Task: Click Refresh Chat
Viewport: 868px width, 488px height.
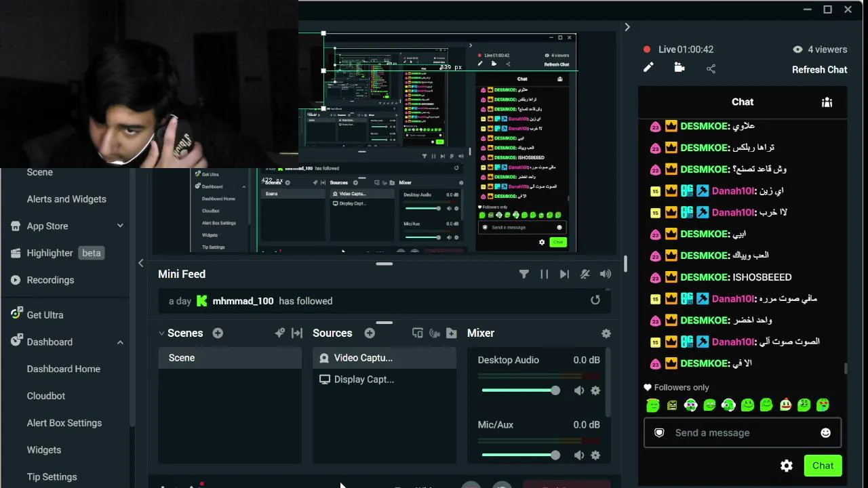Action: click(820, 69)
